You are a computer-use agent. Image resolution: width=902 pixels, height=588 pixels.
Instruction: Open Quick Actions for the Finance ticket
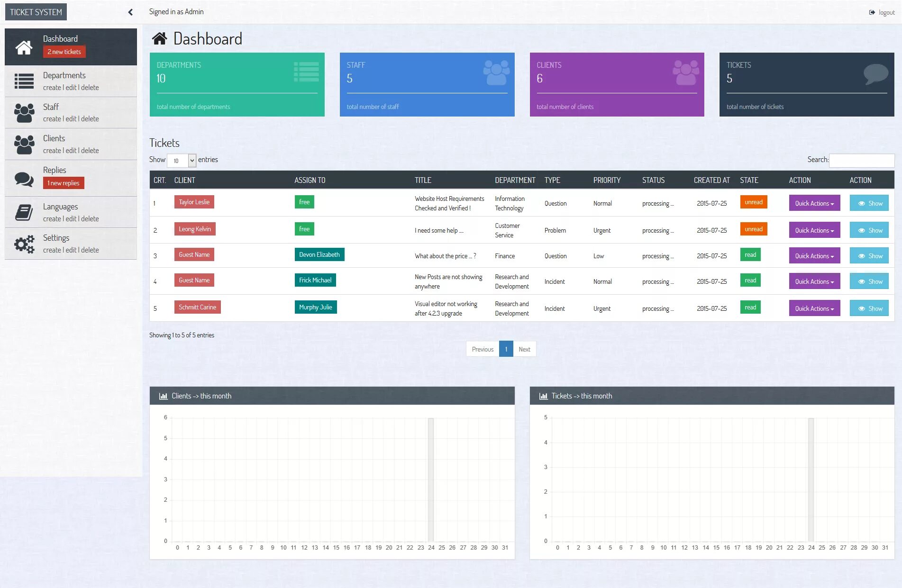tap(814, 256)
